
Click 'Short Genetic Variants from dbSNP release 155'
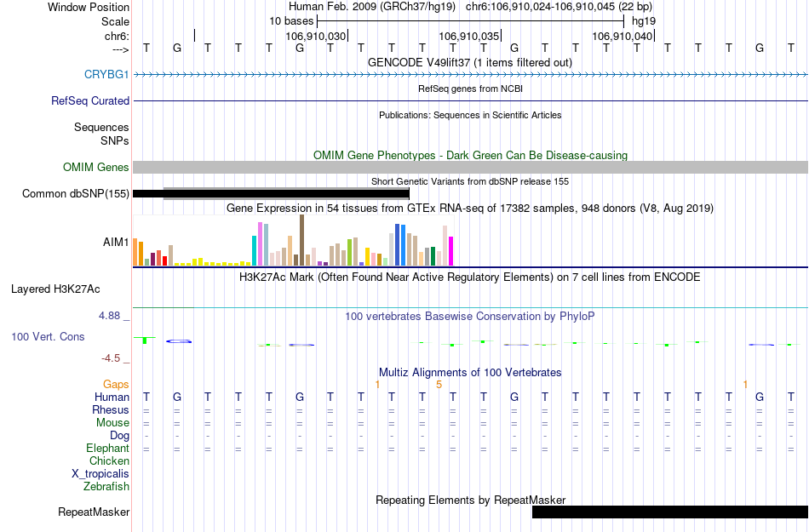(x=470, y=181)
